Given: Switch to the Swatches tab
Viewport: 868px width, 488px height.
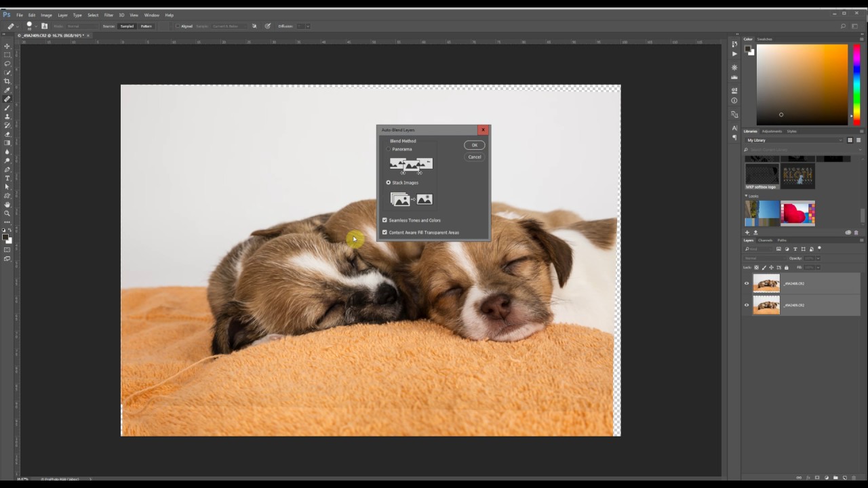Looking at the screenshot, I should point(765,39).
